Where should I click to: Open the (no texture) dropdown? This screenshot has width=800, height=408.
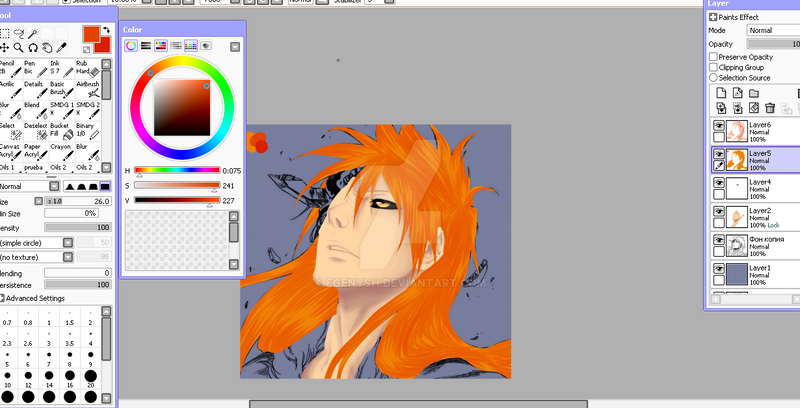(x=68, y=257)
